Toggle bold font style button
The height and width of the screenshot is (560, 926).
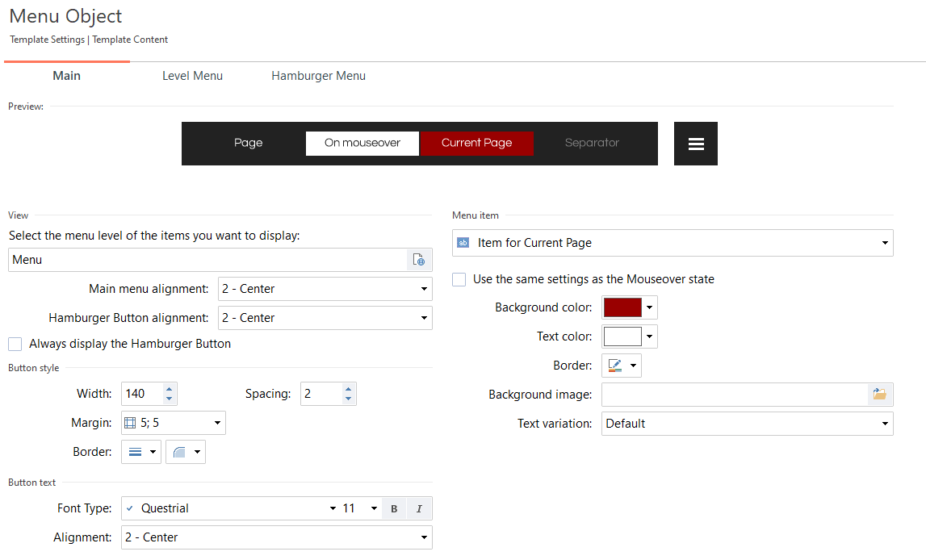click(394, 508)
